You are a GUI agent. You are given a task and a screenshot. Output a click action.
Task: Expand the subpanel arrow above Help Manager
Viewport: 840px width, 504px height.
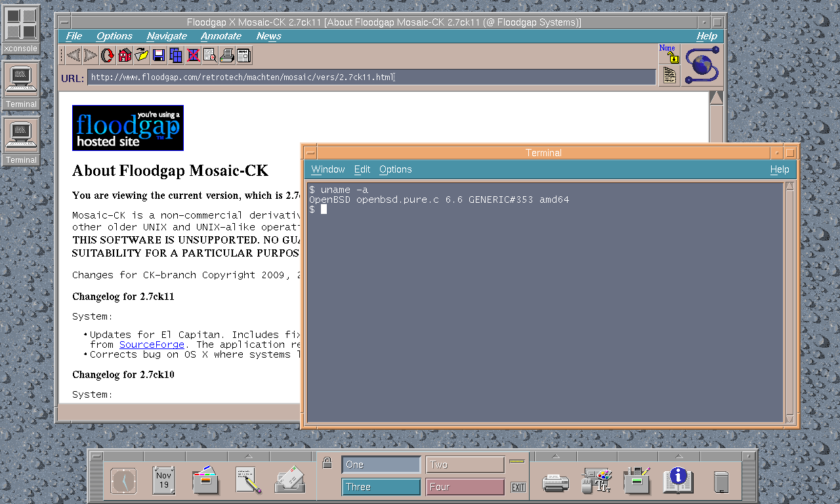[678, 456]
